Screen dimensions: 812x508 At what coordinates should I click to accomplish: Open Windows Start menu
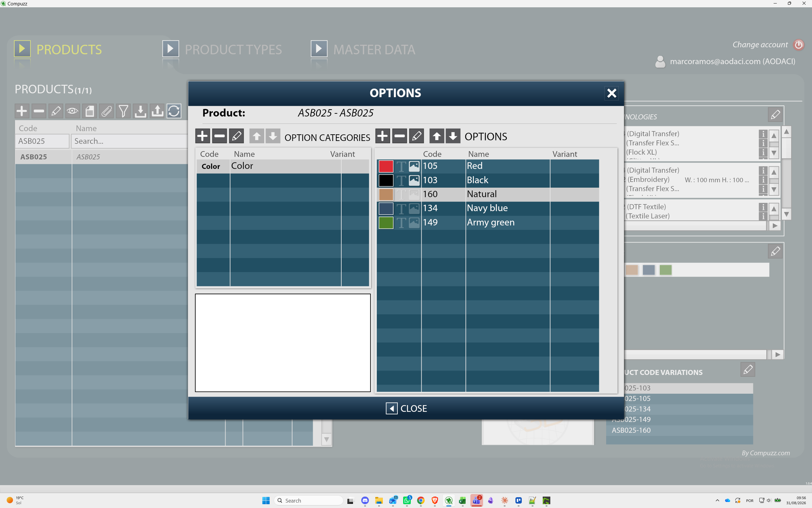pos(266,500)
